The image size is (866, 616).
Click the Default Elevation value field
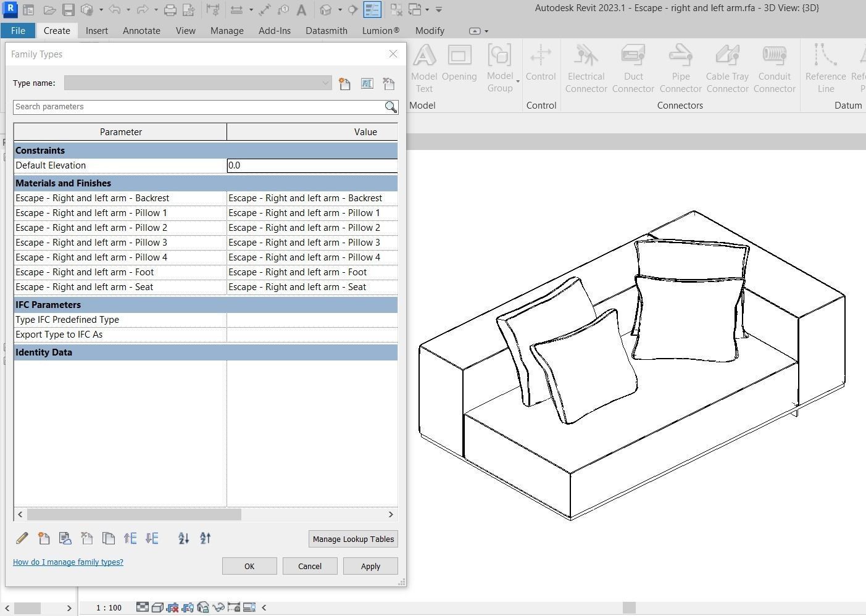[312, 165]
